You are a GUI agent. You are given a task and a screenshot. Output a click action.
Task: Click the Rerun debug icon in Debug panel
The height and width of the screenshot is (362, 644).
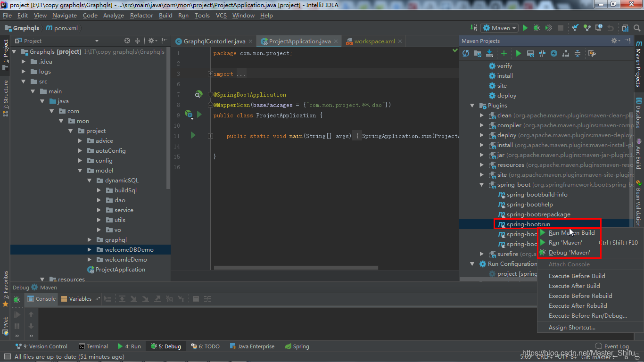[x=17, y=299]
